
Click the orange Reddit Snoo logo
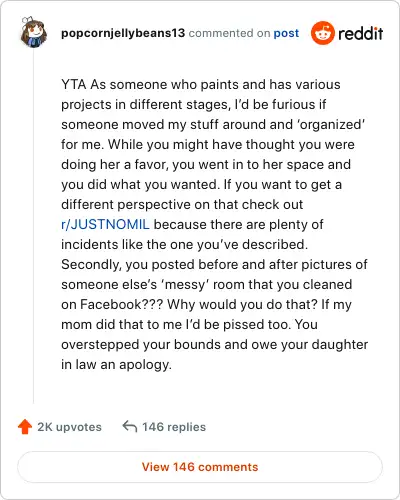[x=322, y=33]
